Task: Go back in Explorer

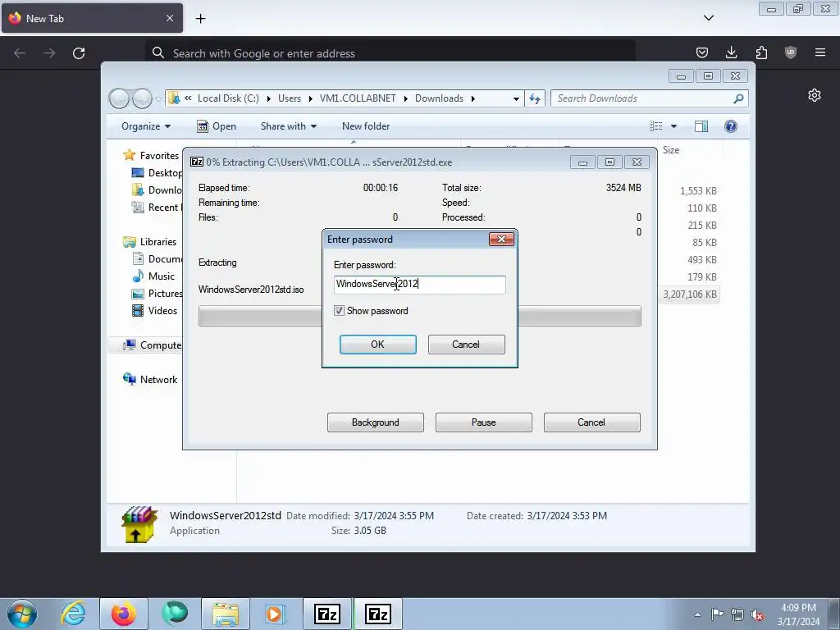Action: click(x=120, y=98)
